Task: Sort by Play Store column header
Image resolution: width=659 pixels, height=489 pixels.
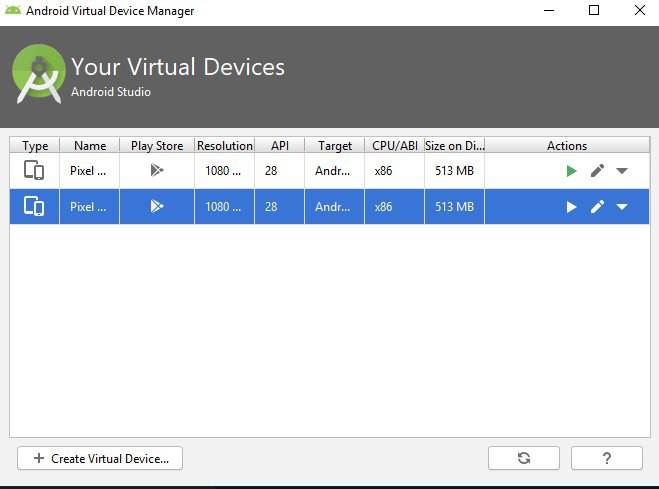Action: (157, 145)
